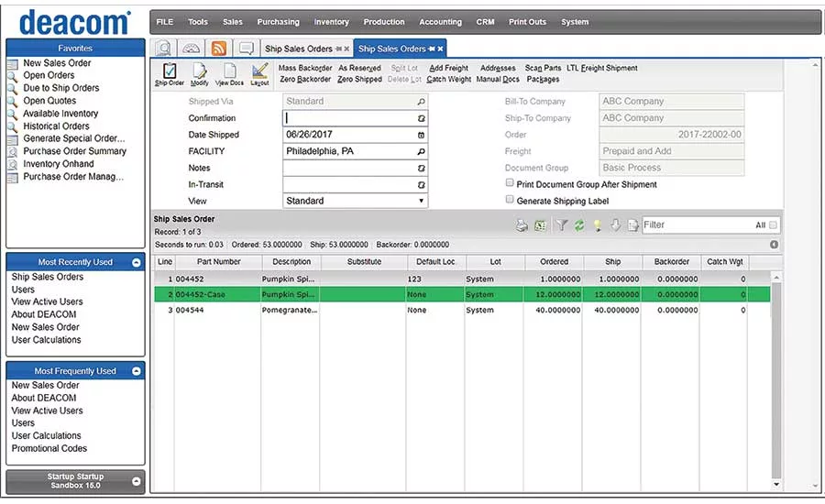The height and width of the screenshot is (504, 825).
Task: Open the CRM menu
Action: (485, 22)
